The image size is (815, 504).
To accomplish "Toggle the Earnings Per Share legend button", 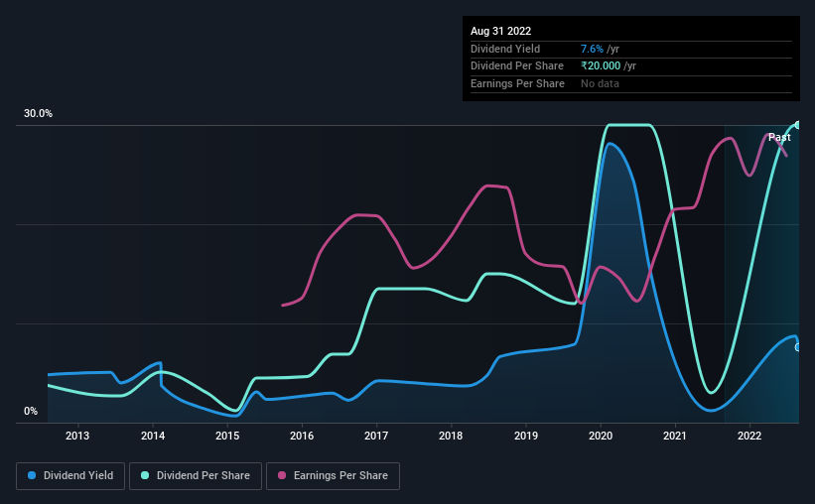I will [333, 476].
